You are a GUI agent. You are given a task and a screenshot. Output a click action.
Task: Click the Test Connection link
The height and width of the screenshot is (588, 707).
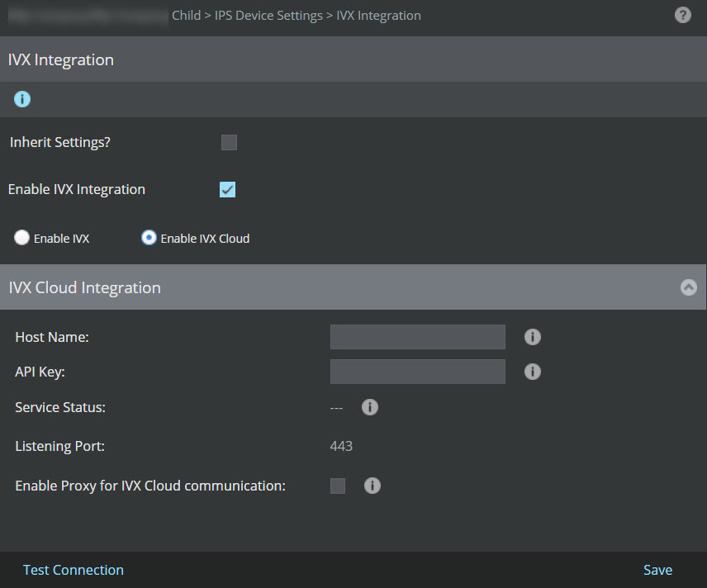coord(74,570)
